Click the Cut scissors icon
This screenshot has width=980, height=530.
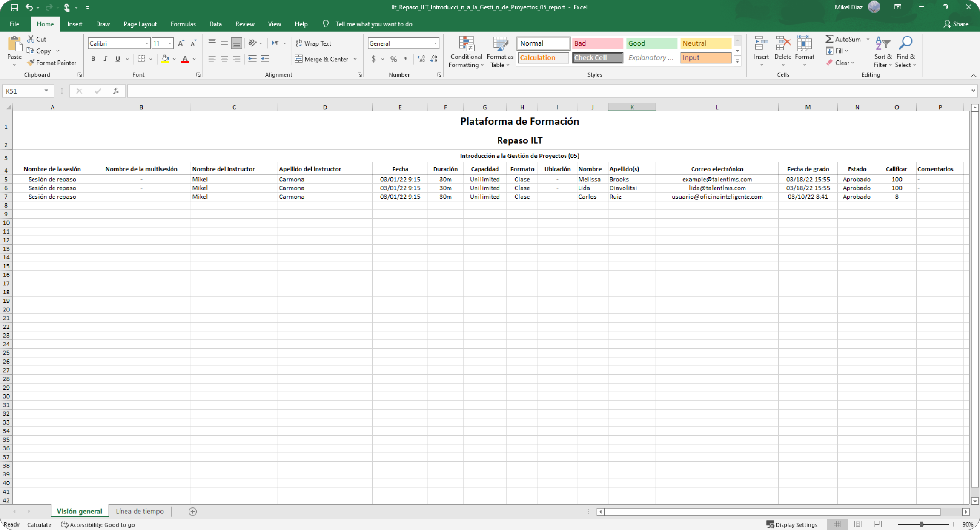31,39
